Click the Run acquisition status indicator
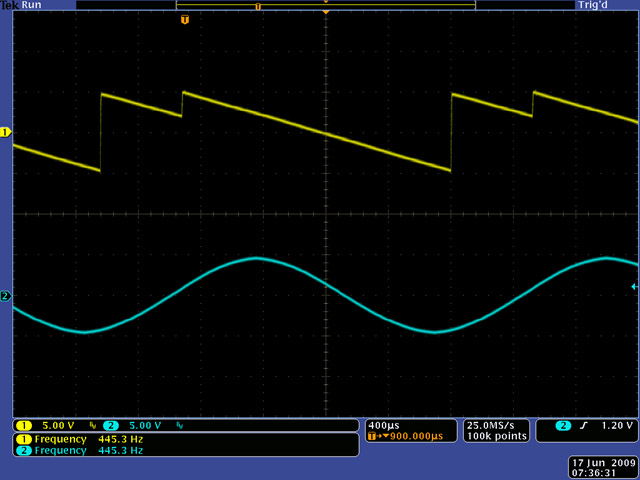Image resolution: width=640 pixels, height=480 pixels. click(32, 5)
